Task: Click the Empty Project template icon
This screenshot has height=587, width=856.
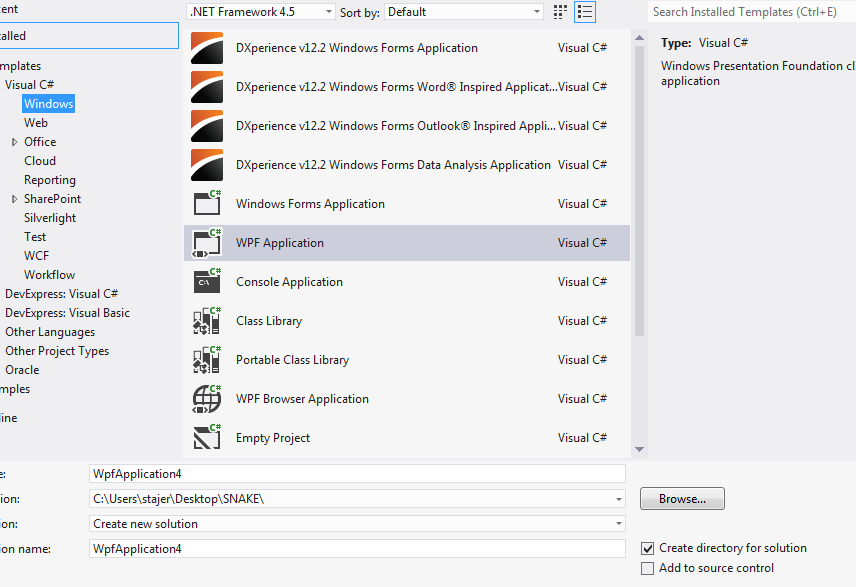Action: click(207, 437)
